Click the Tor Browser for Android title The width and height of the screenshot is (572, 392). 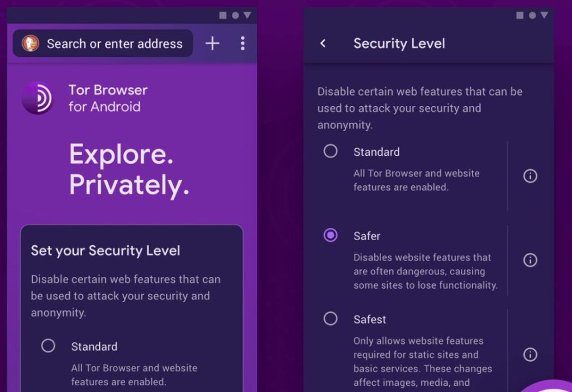pyautogui.click(x=108, y=98)
